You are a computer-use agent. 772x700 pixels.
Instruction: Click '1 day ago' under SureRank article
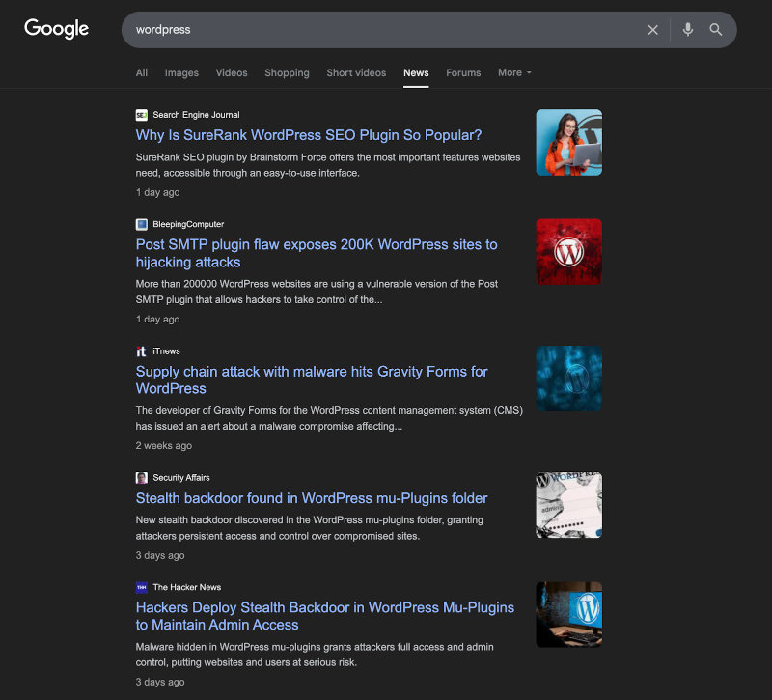pos(157,192)
